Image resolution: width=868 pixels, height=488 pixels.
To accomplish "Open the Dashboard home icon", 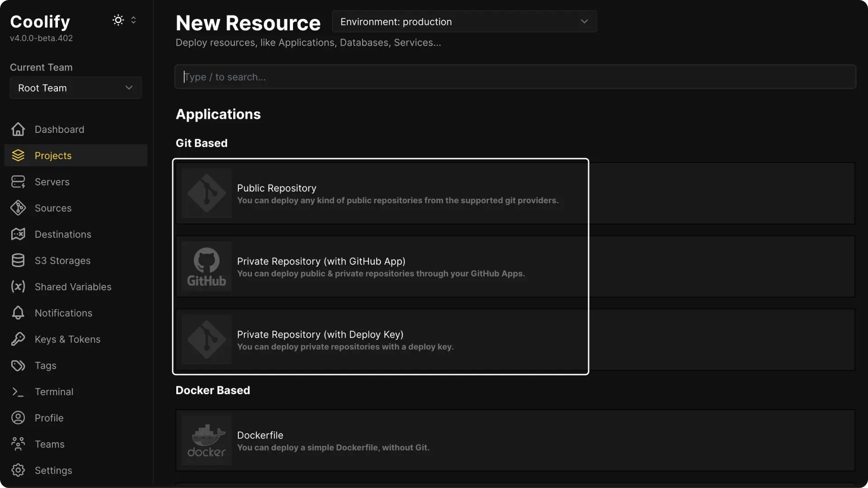I will tap(18, 129).
